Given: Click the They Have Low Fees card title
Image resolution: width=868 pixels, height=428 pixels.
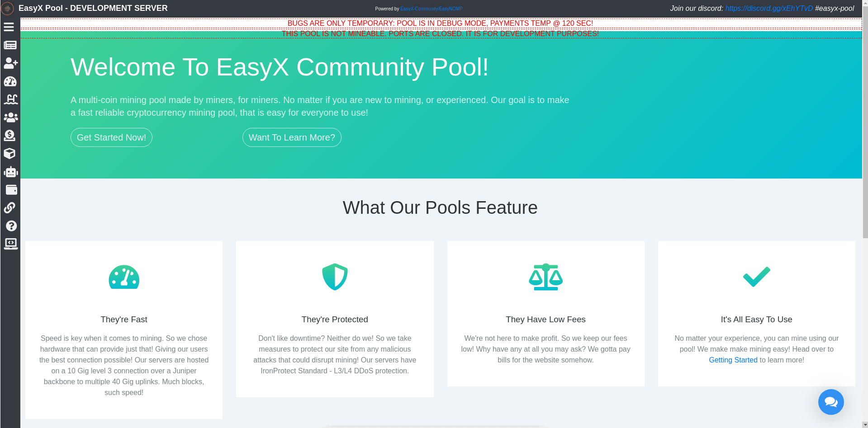Looking at the screenshot, I should point(545,320).
